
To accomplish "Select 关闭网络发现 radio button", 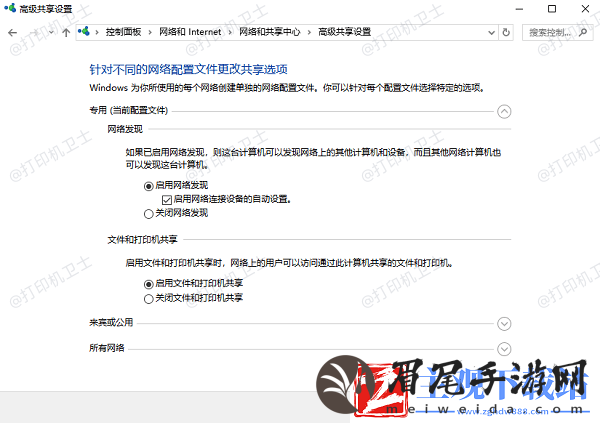I will pos(148,214).
